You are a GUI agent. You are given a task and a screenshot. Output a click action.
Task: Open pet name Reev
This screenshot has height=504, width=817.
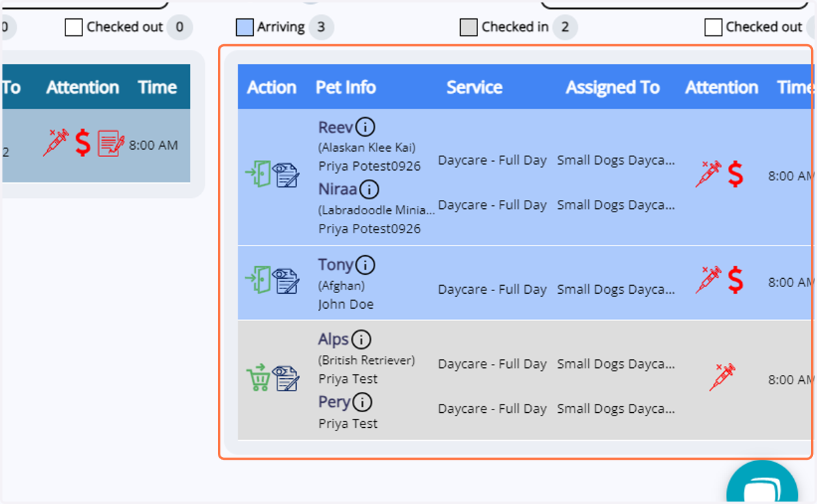pos(336,127)
